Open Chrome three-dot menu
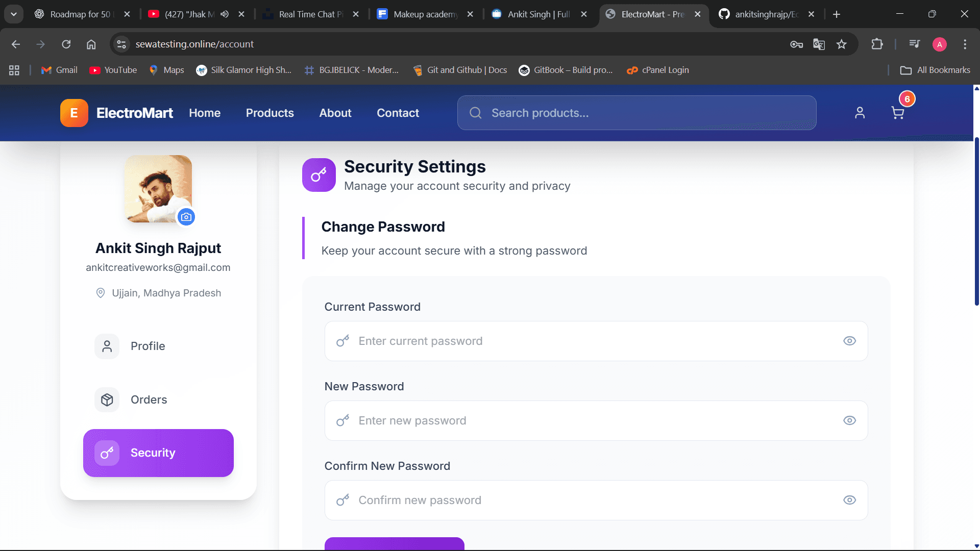980x551 pixels. pos(965,44)
